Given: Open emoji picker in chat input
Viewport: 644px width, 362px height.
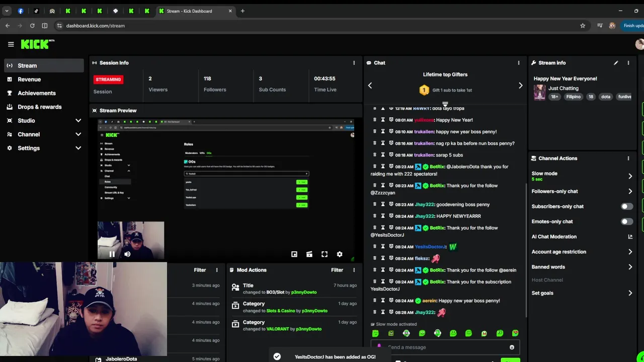Looking at the screenshot, I should [x=512, y=347].
